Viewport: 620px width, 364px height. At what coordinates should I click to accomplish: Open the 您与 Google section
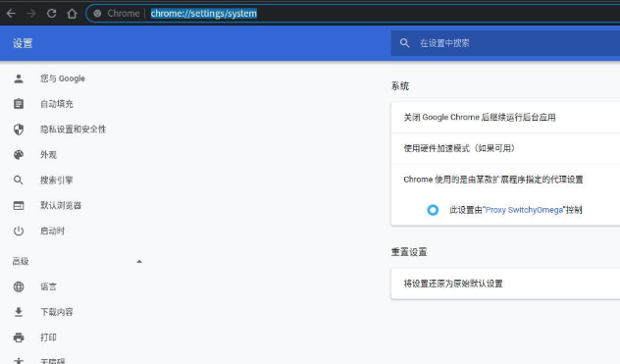point(63,78)
